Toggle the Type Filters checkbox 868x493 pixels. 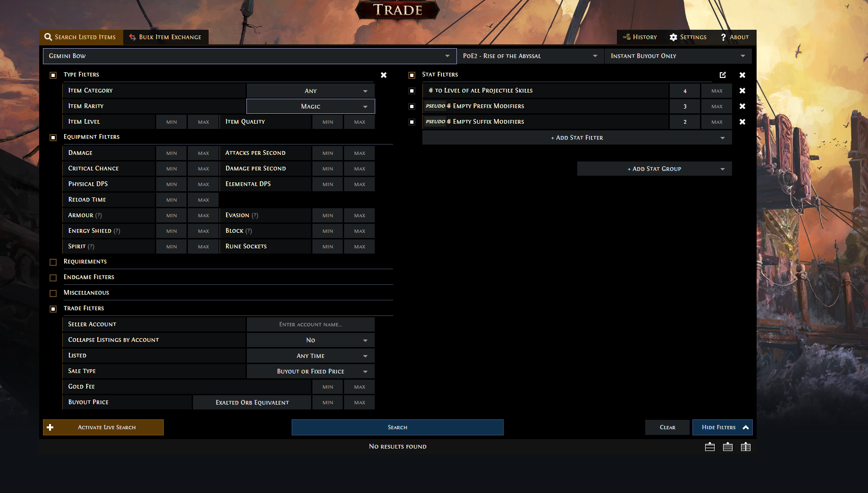tap(53, 75)
